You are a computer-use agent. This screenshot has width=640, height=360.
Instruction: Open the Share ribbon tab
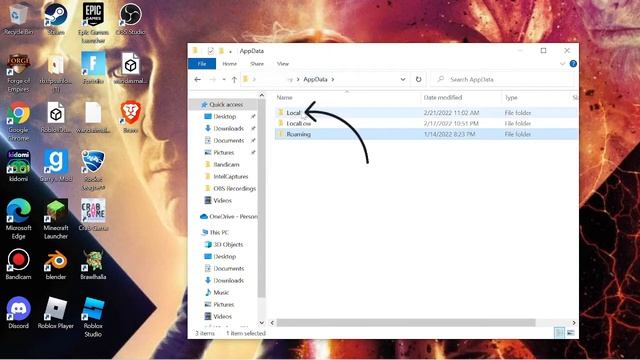257,64
